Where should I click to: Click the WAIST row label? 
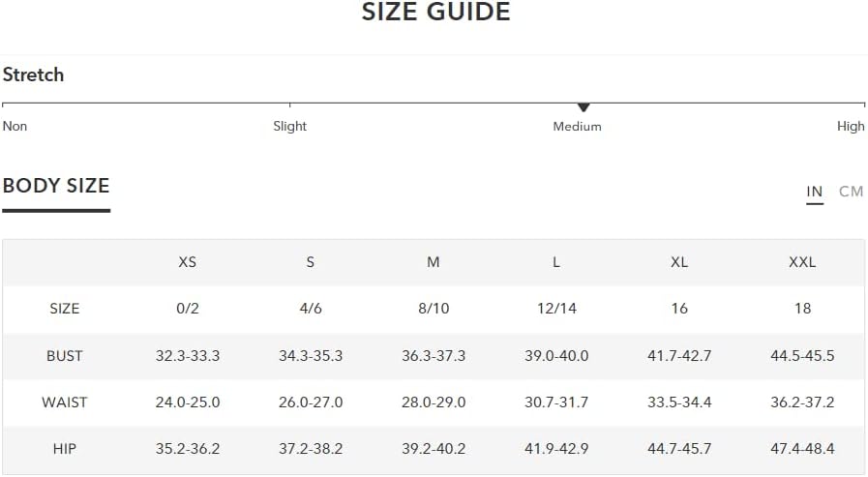pos(64,402)
